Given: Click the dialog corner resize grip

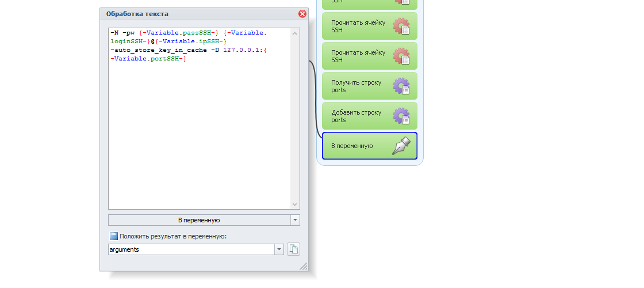Looking at the screenshot, I should tap(304, 266).
